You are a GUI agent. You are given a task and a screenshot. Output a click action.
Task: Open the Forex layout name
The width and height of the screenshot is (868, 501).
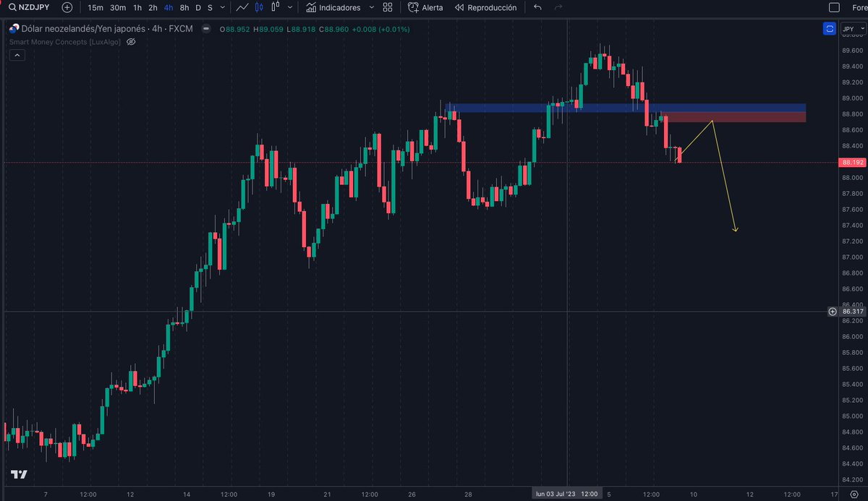[x=859, y=7]
